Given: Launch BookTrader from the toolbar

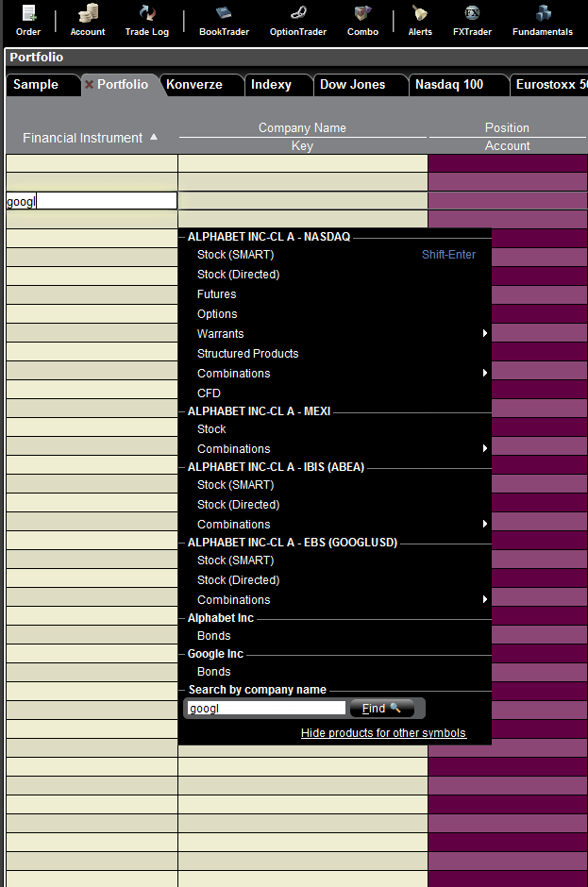Looking at the screenshot, I should [224, 20].
